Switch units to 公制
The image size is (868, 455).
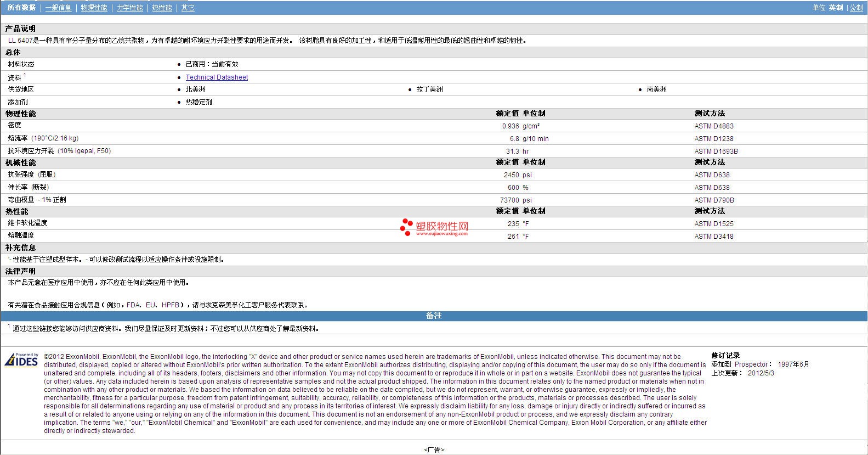pyautogui.click(x=856, y=8)
